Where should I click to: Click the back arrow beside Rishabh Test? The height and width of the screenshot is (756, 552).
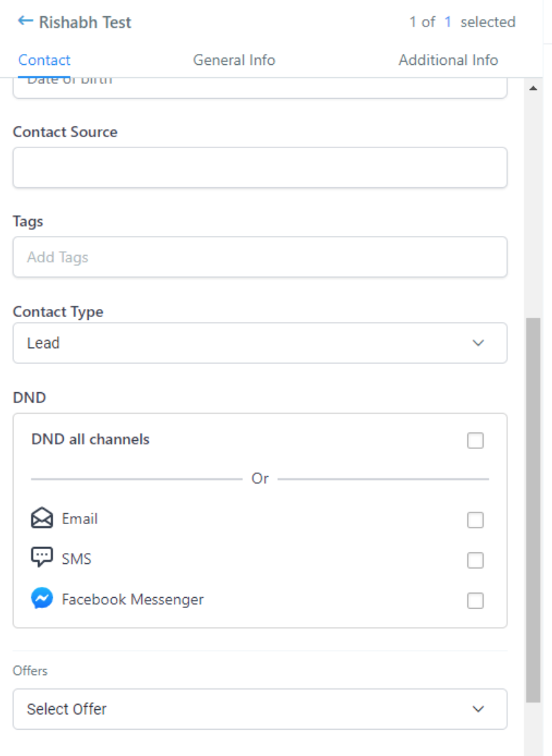(x=25, y=21)
